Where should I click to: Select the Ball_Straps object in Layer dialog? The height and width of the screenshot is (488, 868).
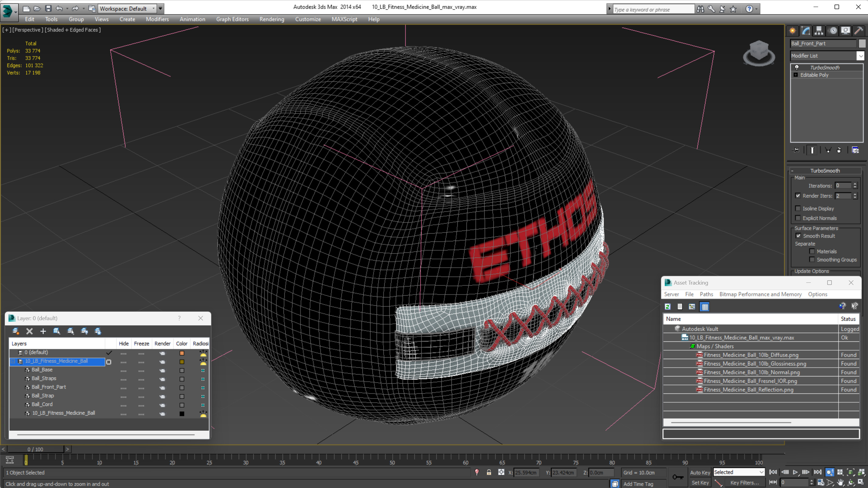44,378
